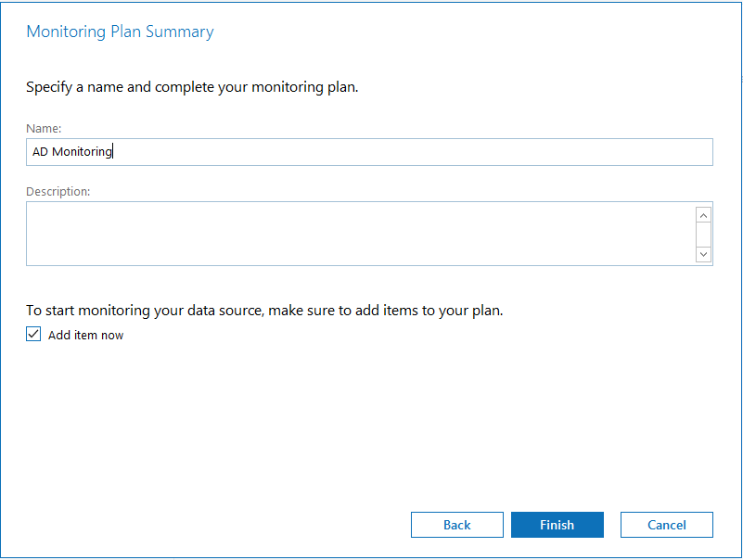This screenshot has width=743, height=560.
Task: Click the word 'AD' in Name field
Action: click(x=40, y=152)
